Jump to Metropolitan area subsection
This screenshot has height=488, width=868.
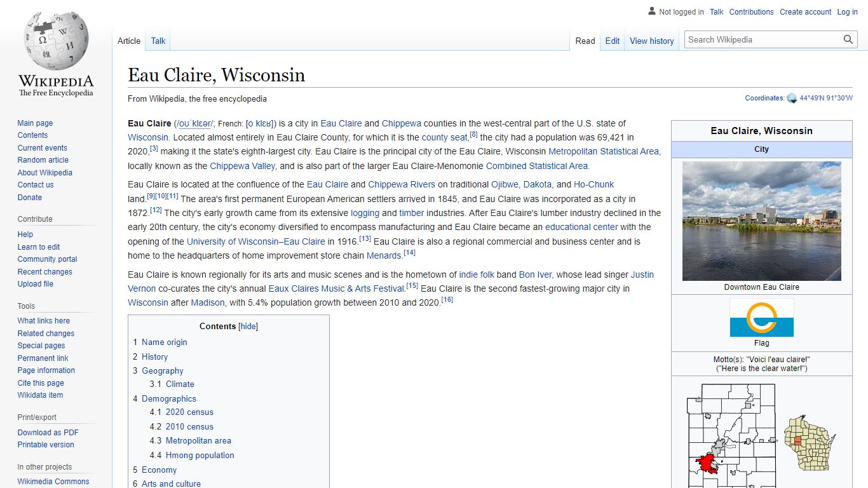[x=198, y=441]
